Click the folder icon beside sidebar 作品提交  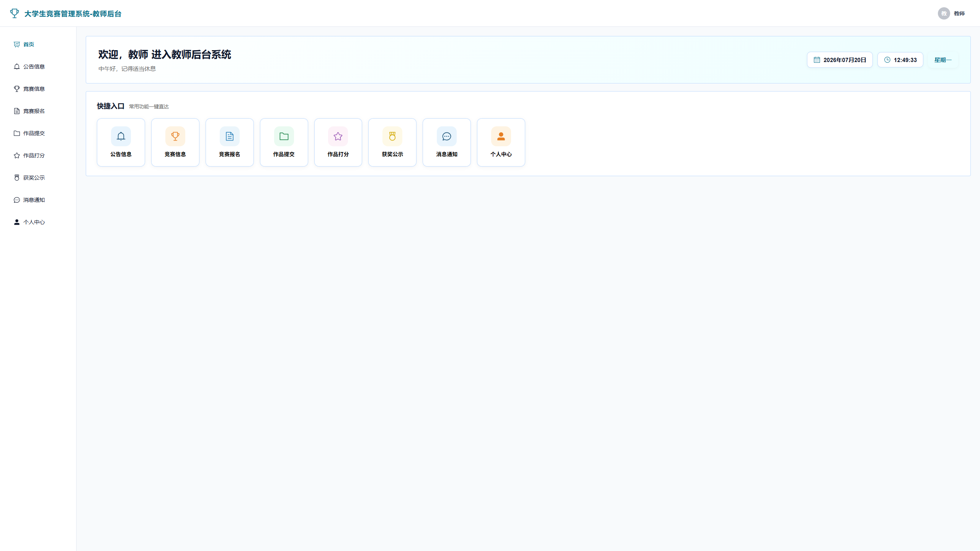(17, 133)
